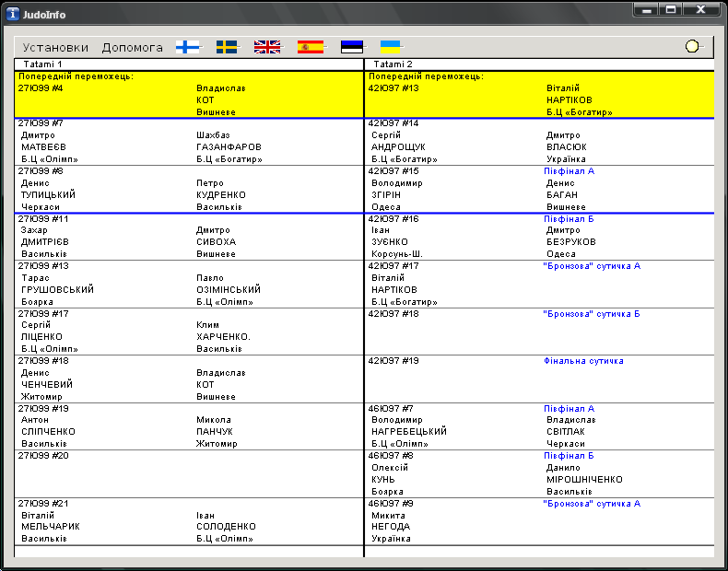Click Півфінал Б label on match 42Ю97 #16
Screen dimensions: 728x571
coord(569,219)
